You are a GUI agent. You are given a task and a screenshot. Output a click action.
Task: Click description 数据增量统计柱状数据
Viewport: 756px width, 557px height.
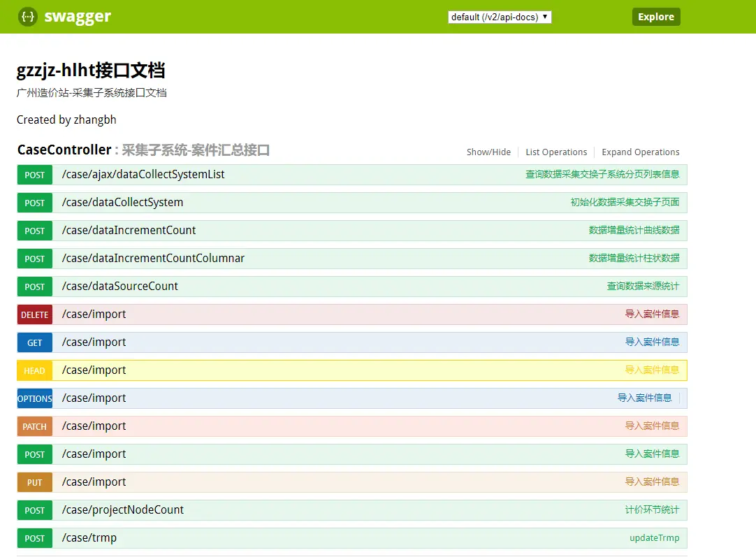(x=634, y=259)
